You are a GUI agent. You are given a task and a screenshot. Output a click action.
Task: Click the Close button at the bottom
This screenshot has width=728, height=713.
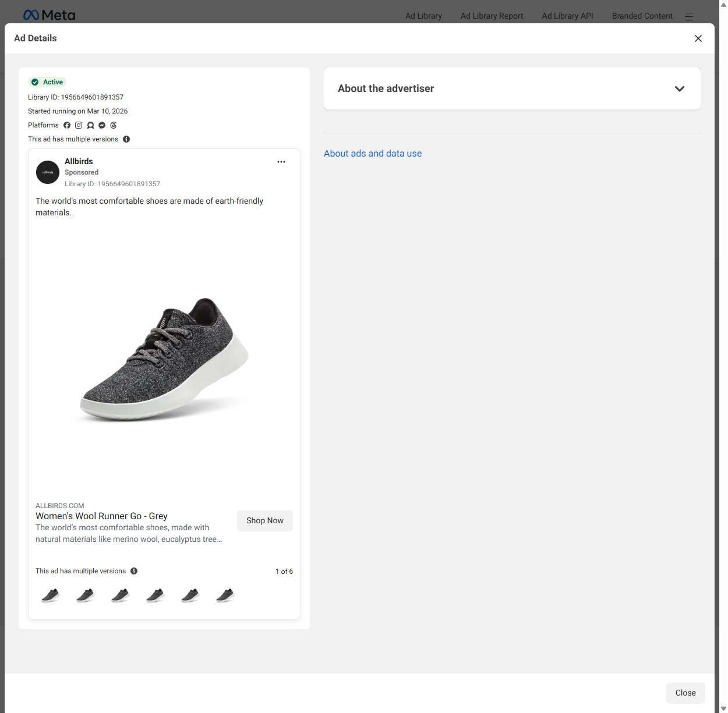pos(685,693)
